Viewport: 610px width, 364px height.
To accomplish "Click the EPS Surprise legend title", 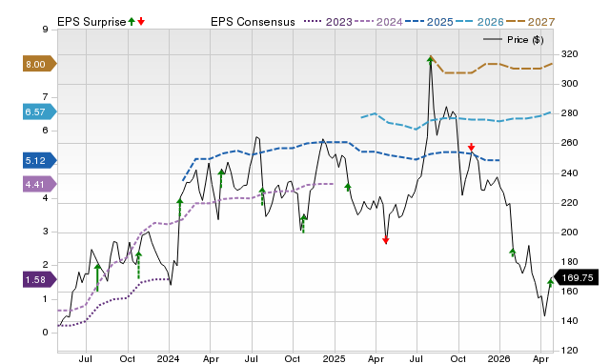I will tap(91, 22).
